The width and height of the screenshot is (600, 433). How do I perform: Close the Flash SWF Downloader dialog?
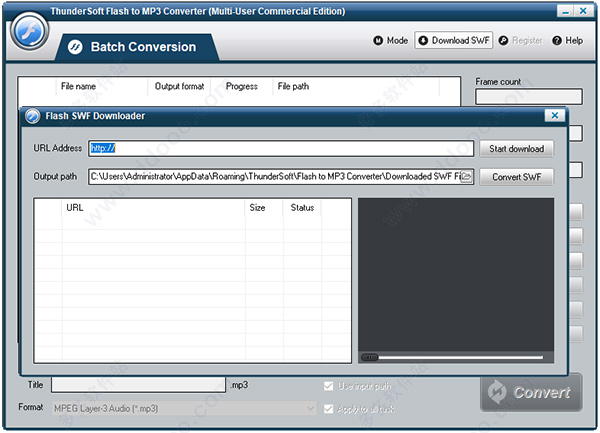point(555,116)
